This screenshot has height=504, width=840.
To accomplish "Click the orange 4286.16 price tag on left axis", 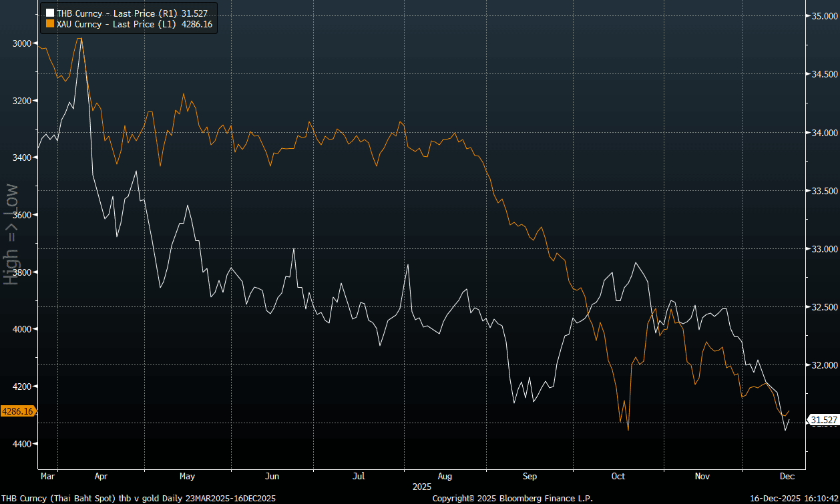I will [x=18, y=412].
